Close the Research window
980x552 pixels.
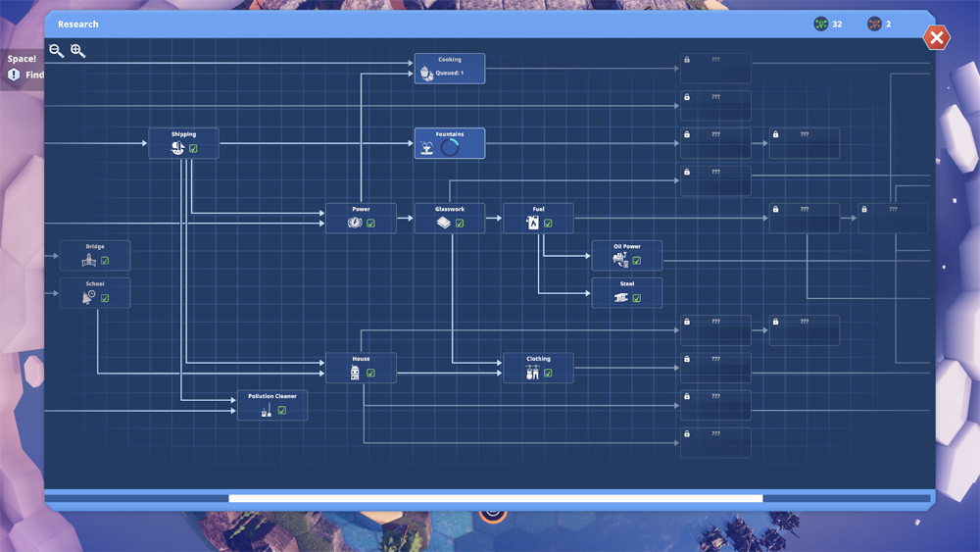pyautogui.click(x=936, y=37)
